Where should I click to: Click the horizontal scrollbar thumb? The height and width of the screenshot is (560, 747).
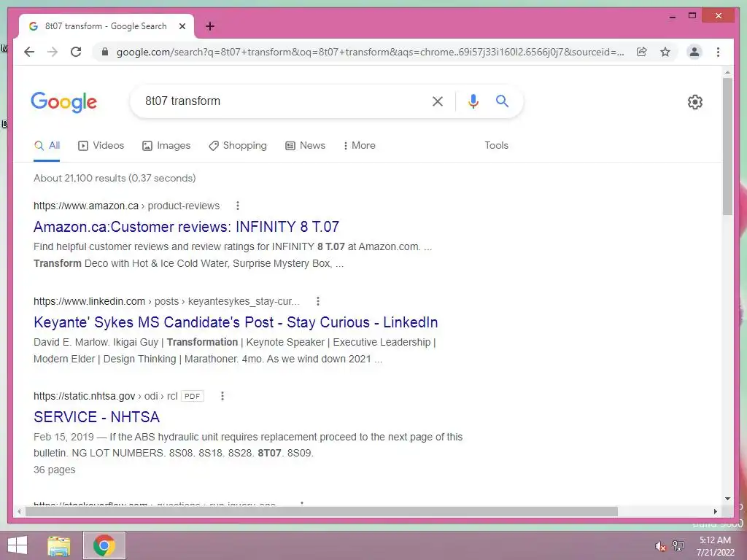tap(322, 511)
